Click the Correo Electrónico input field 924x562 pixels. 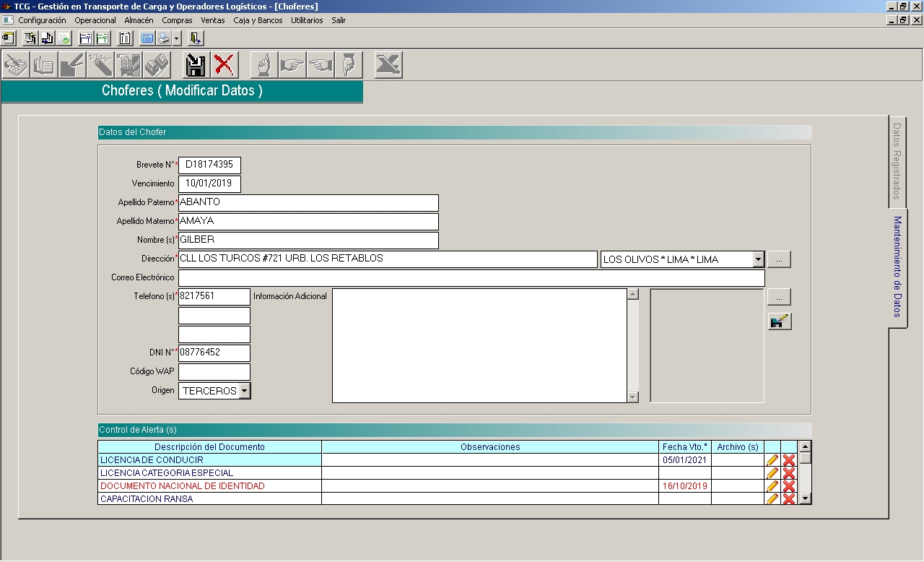(x=471, y=278)
